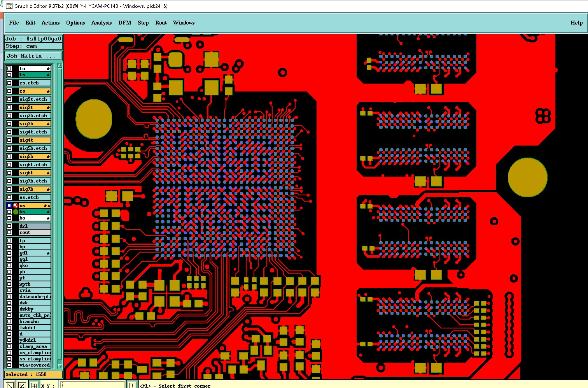Select the cvia layer name
The image size is (588, 388).
pyautogui.click(x=35, y=290)
